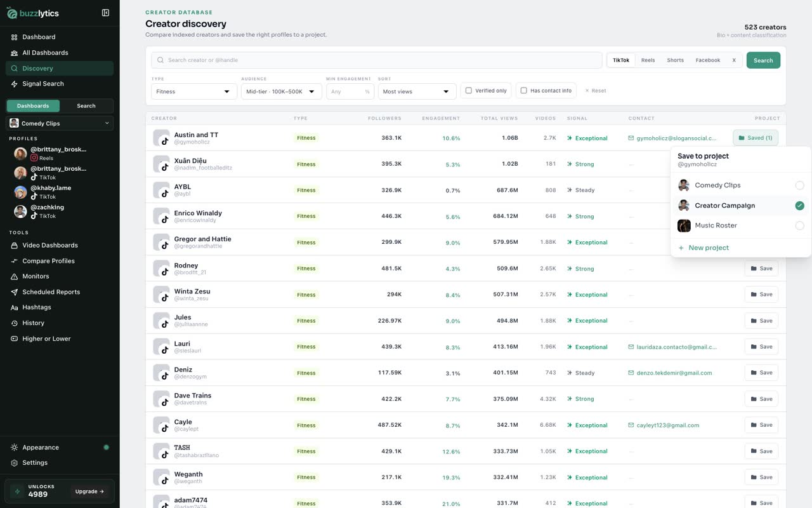The image size is (812, 508).
Task: Enable Has contact info checkbox
Action: [524, 91]
